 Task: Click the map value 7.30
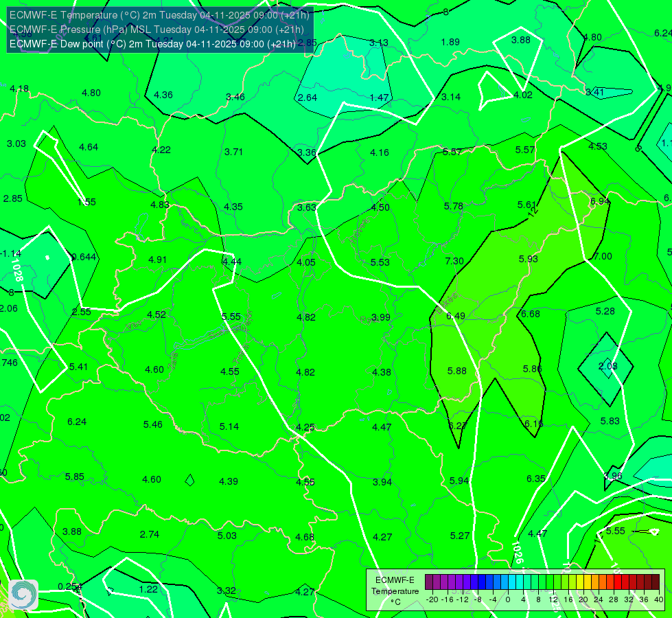click(x=454, y=261)
